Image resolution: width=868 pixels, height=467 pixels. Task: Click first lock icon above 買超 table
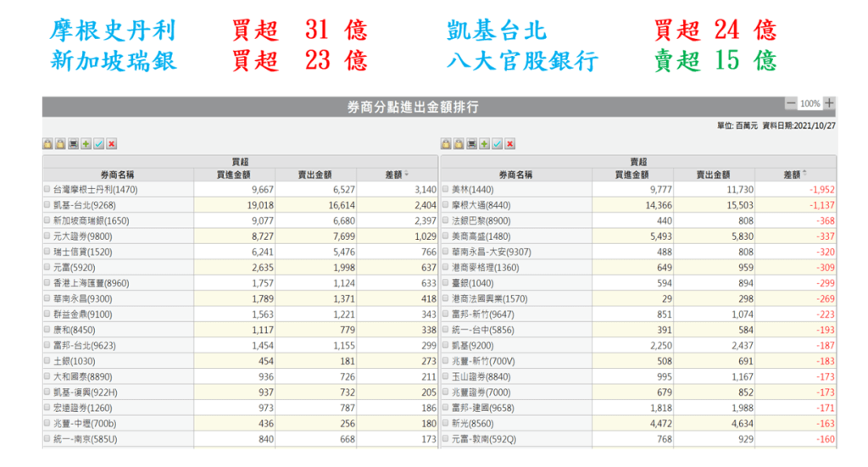point(48,144)
